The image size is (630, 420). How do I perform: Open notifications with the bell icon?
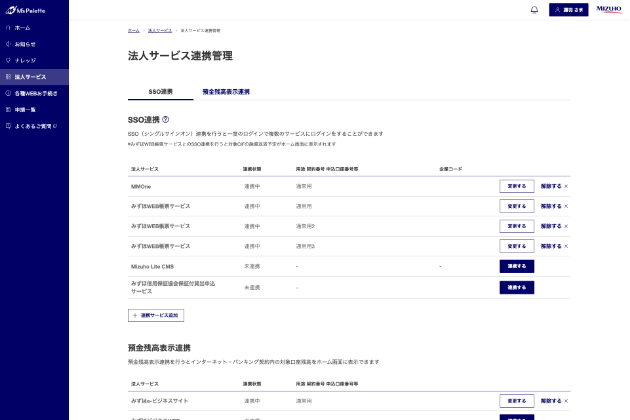534,10
